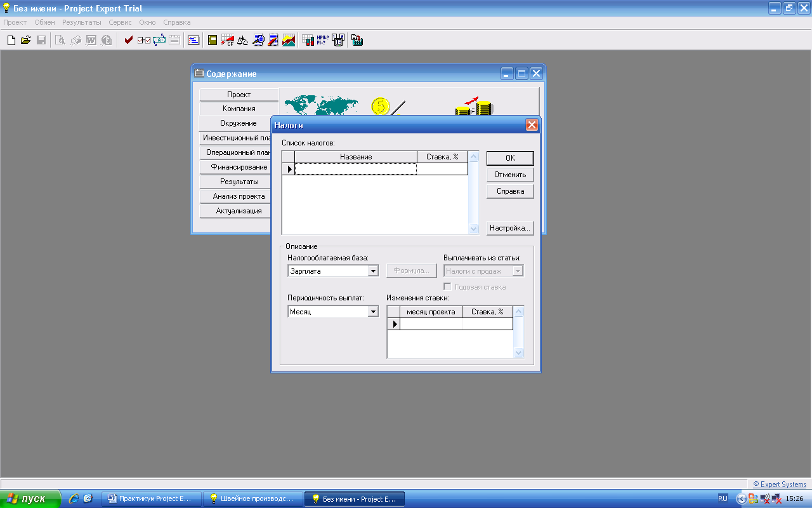Open the Выплачивать из статьи dropdown
Viewport: 812px width, 508px height.
[x=518, y=271]
